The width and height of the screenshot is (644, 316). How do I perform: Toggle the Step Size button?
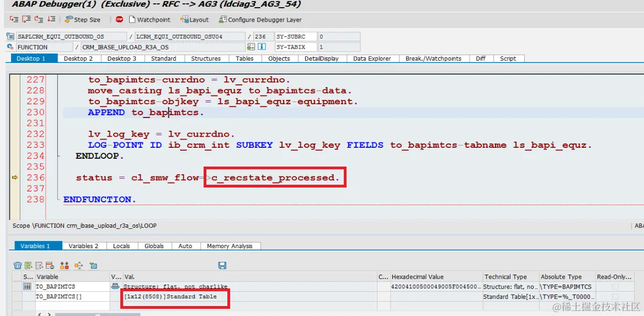tap(83, 19)
